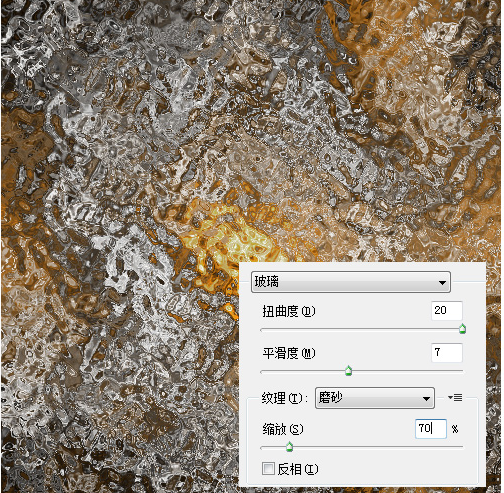
Task: Click the 缩放 slider handle
Action: point(289,447)
